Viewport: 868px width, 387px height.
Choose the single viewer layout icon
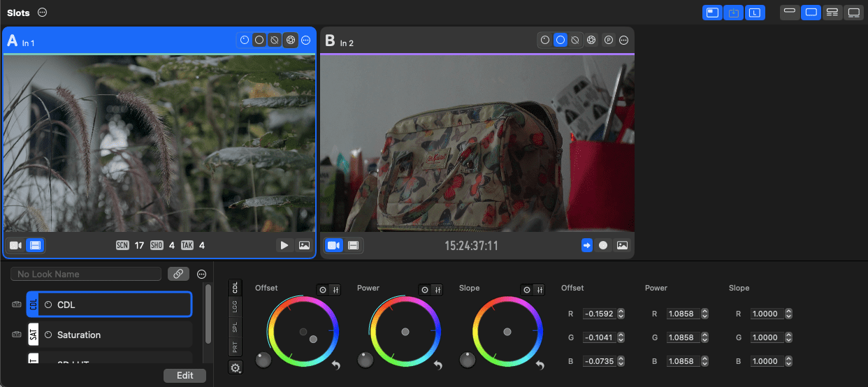(x=811, y=13)
